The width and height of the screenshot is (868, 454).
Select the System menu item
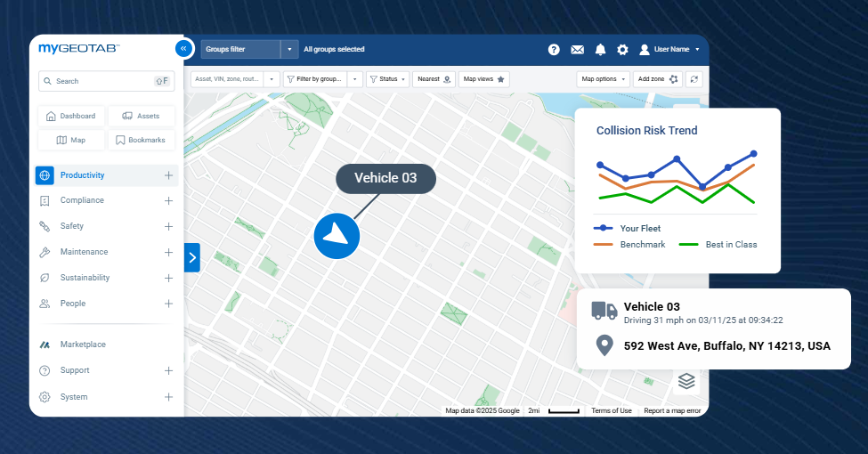pos(107,397)
